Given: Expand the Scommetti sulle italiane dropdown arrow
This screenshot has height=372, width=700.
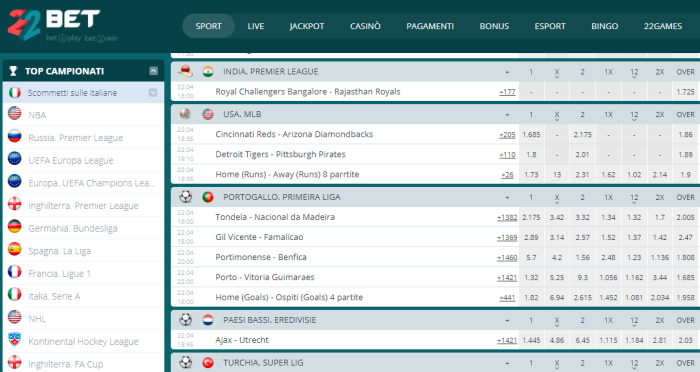Looking at the screenshot, I should pyautogui.click(x=153, y=92).
